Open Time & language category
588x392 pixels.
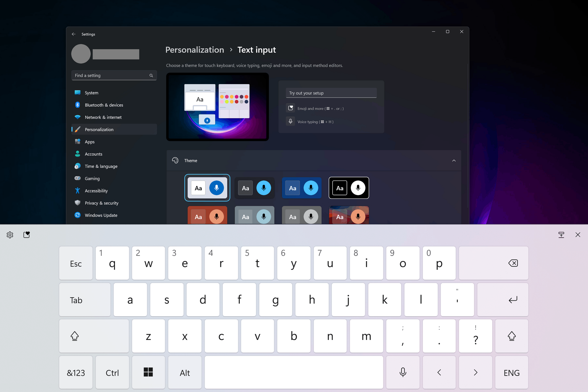tap(114, 166)
